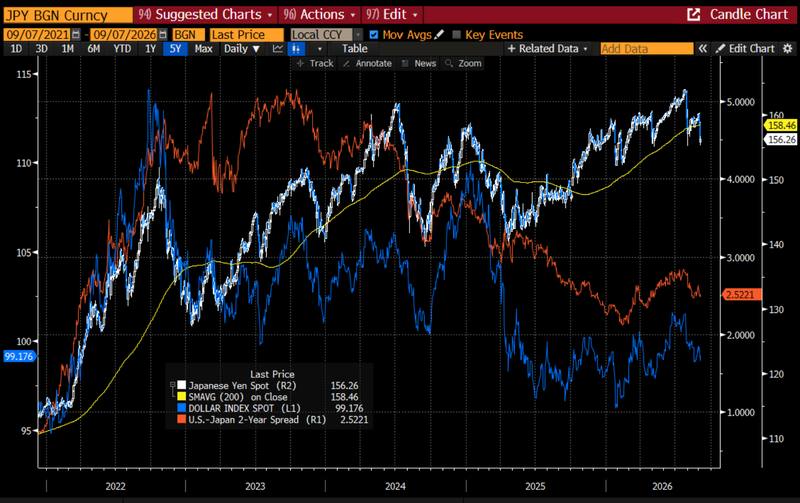Select the 6M time range tab
This screenshot has height=503, width=800.
(93, 49)
